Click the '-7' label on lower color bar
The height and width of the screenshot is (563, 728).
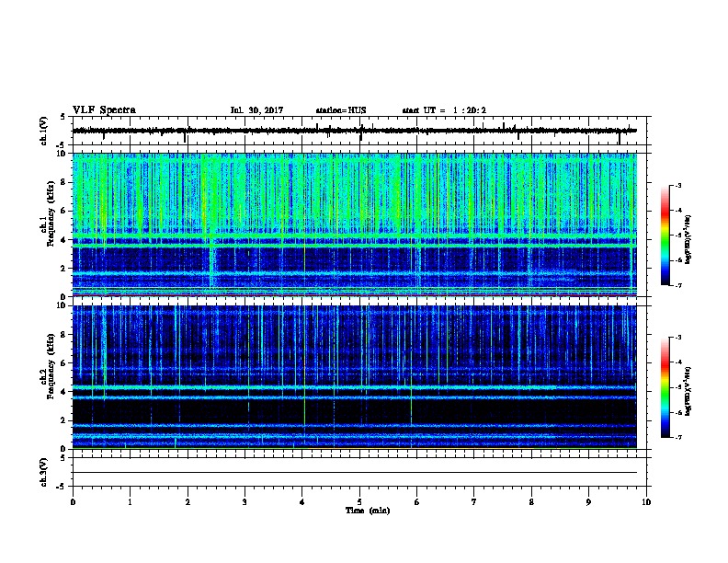coord(678,438)
